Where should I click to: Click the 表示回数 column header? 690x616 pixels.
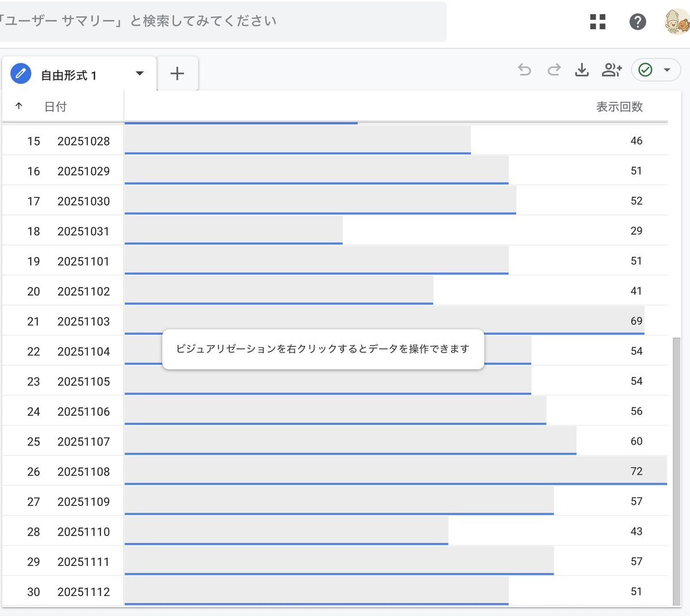[x=619, y=107]
